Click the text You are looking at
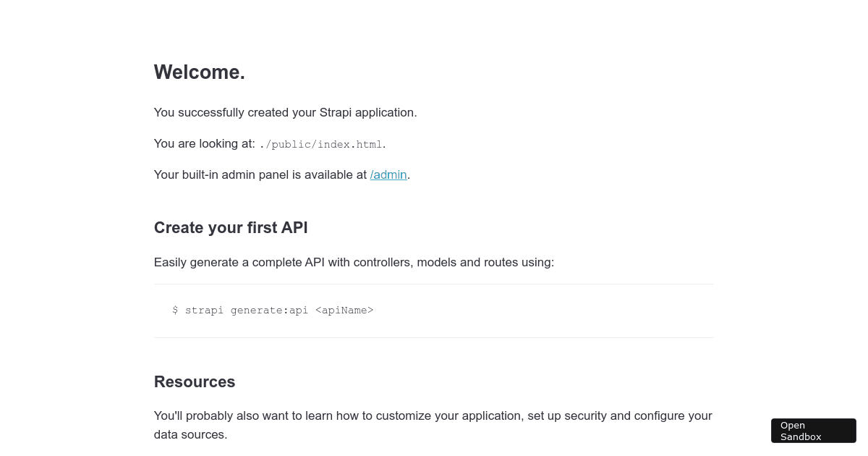This screenshot has height=456, width=868. click(205, 143)
